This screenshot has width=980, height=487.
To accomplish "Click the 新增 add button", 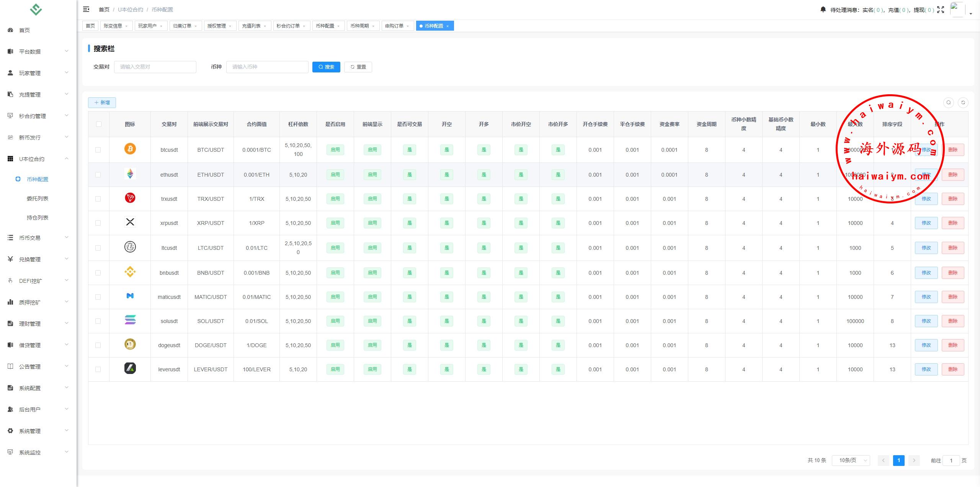I will [102, 102].
